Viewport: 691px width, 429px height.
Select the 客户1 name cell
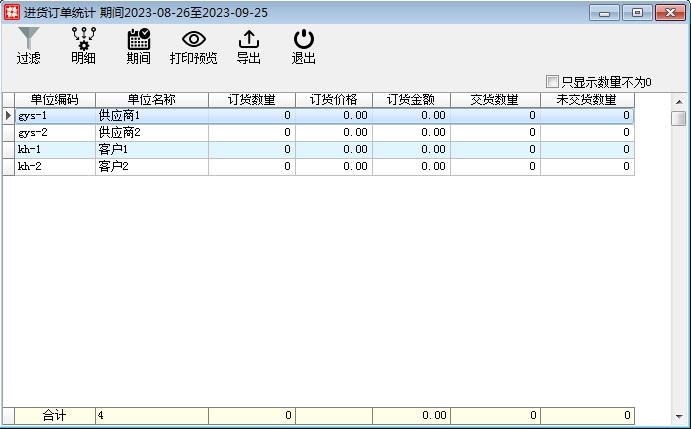pos(151,150)
